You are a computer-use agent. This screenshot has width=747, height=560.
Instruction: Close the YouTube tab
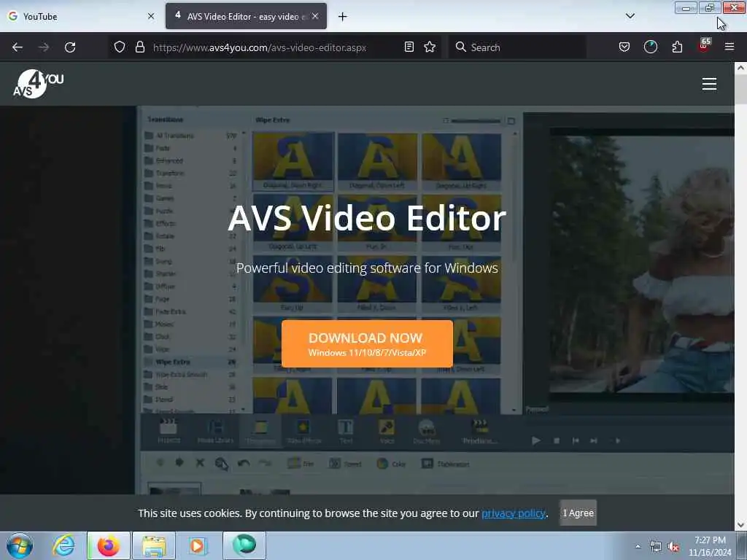[x=150, y=16]
